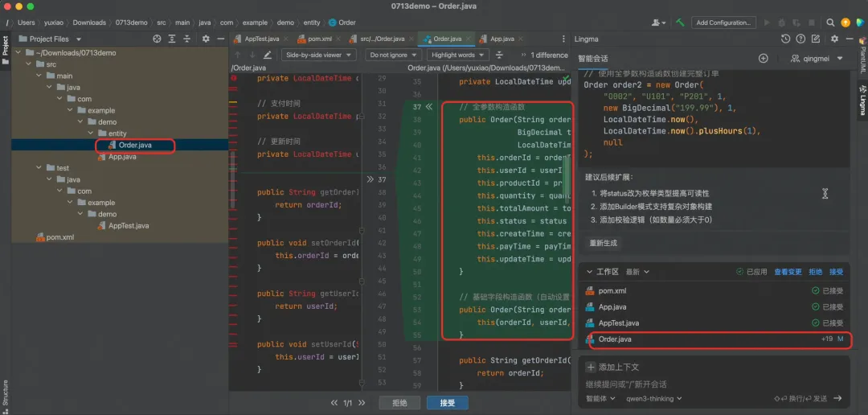
Task: Open Lingma chat history
Action: point(785,39)
